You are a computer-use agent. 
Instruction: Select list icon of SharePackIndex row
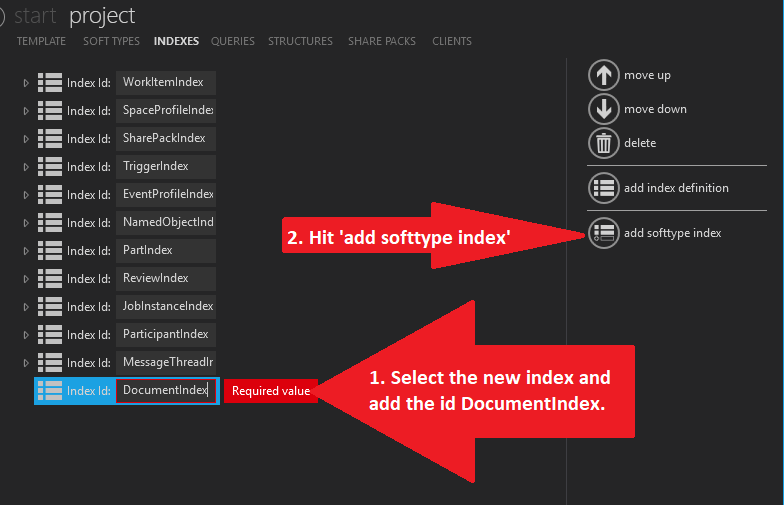(50, 138)
